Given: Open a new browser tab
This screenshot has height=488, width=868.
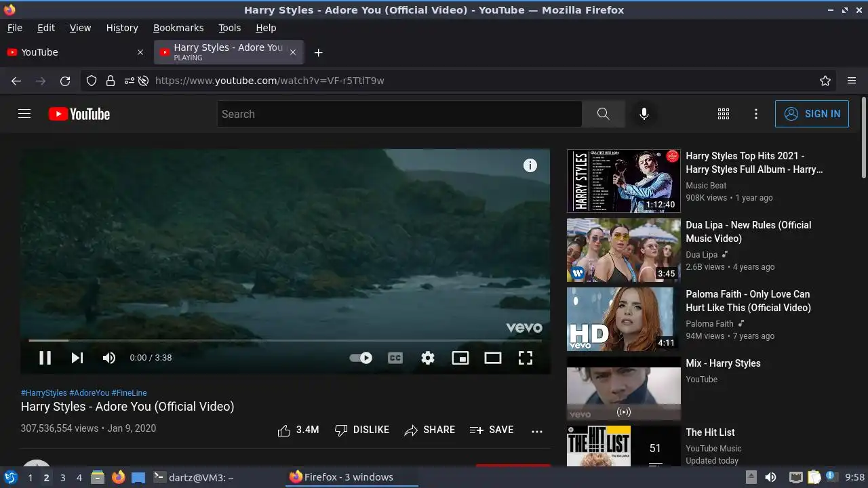Looking at the screenshot, I should point(318,52).
